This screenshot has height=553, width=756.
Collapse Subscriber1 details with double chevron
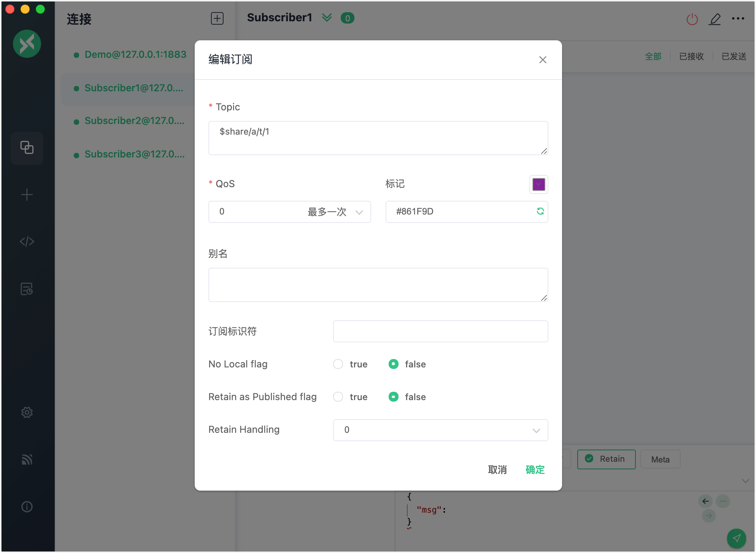326,17
